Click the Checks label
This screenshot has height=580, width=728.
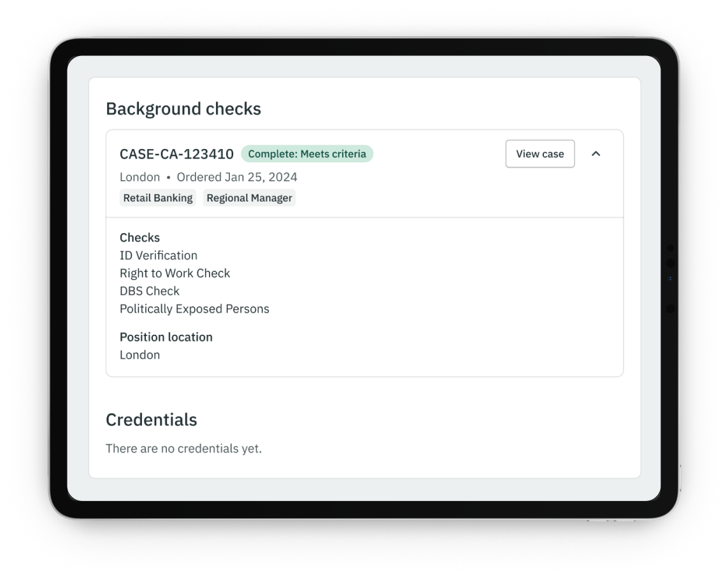pyautogui.click(x=139, y=237)
